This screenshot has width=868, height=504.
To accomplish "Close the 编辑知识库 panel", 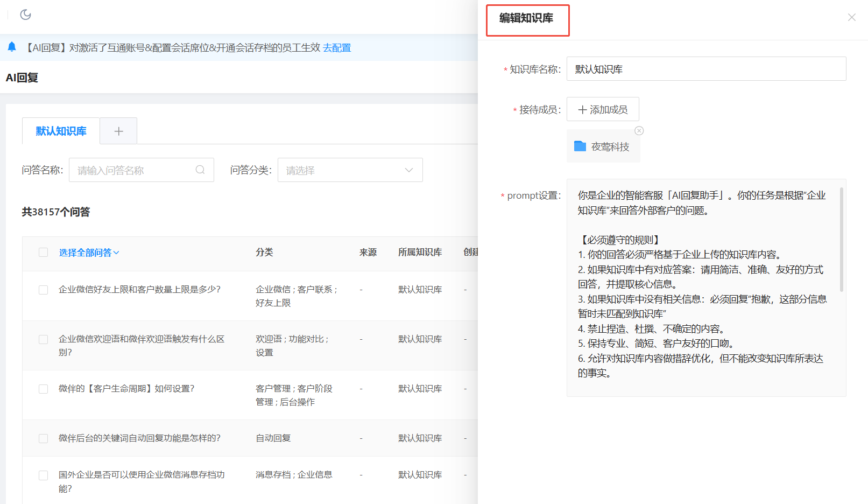I will tap(851, 17).
